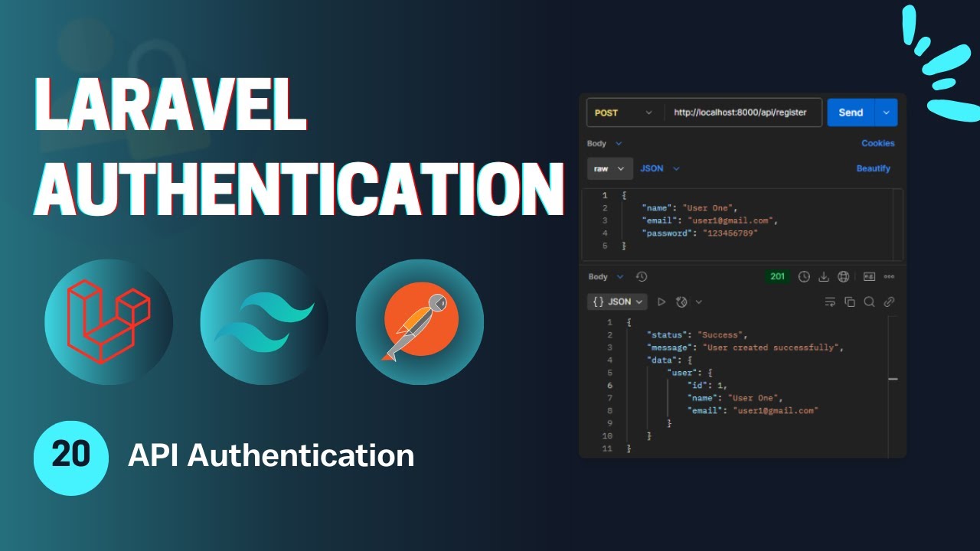Click the 201 status code badge
Screen dimensions: 980x551
click(778, 277)
